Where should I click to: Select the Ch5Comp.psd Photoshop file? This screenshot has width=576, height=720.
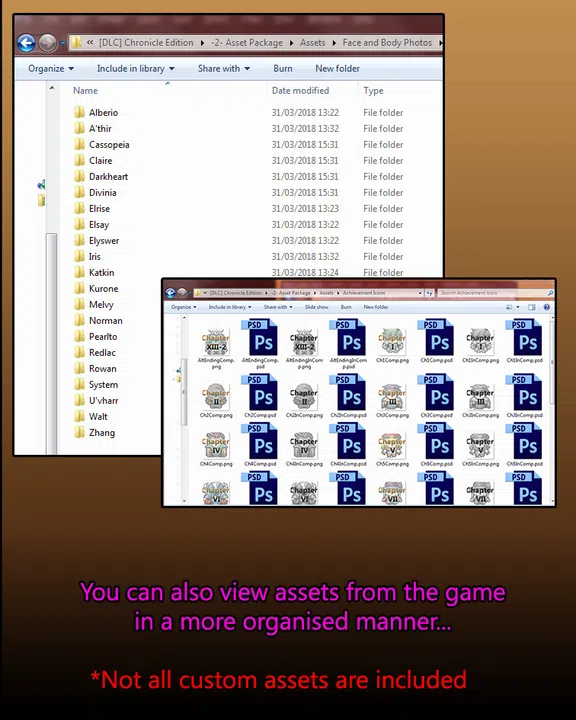point(436,442)
